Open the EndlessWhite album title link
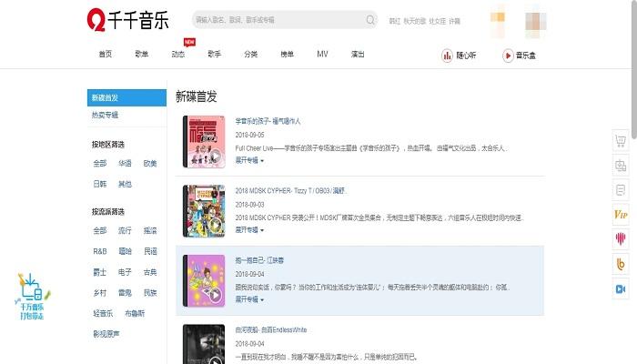The height and width of the screenshot is (364, 637). coord(271,329)
